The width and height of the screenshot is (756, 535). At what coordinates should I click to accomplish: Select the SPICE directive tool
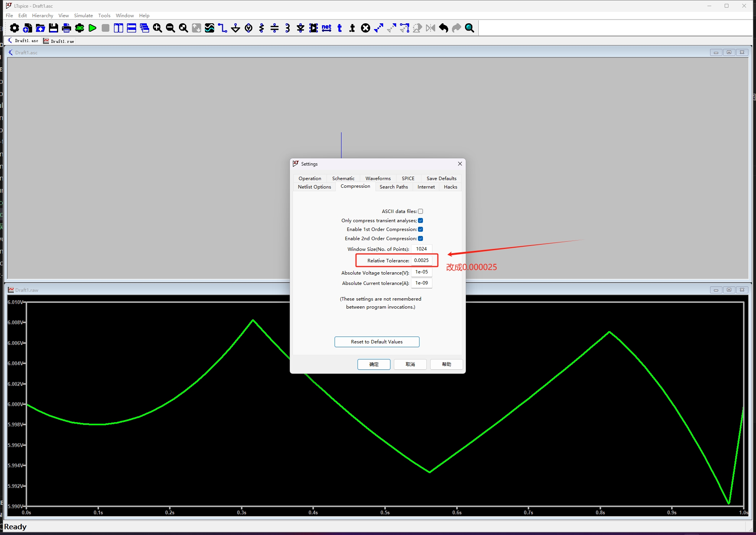(352, 28)
